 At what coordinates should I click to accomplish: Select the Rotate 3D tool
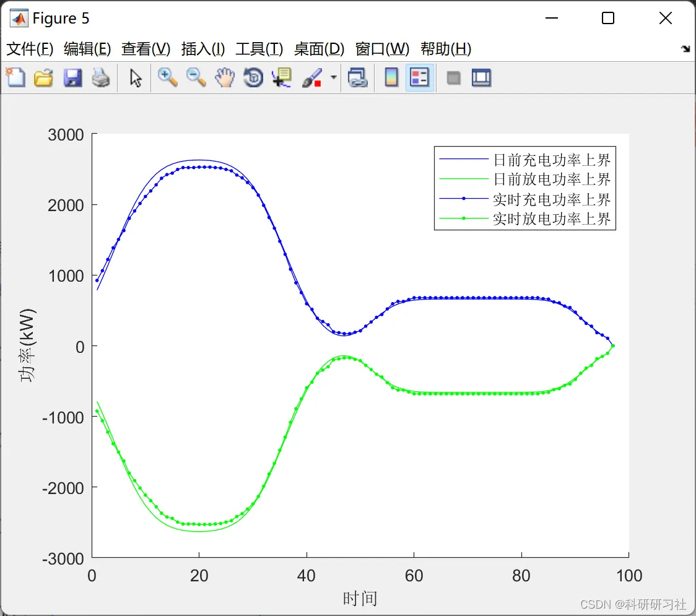pos(253,78)
